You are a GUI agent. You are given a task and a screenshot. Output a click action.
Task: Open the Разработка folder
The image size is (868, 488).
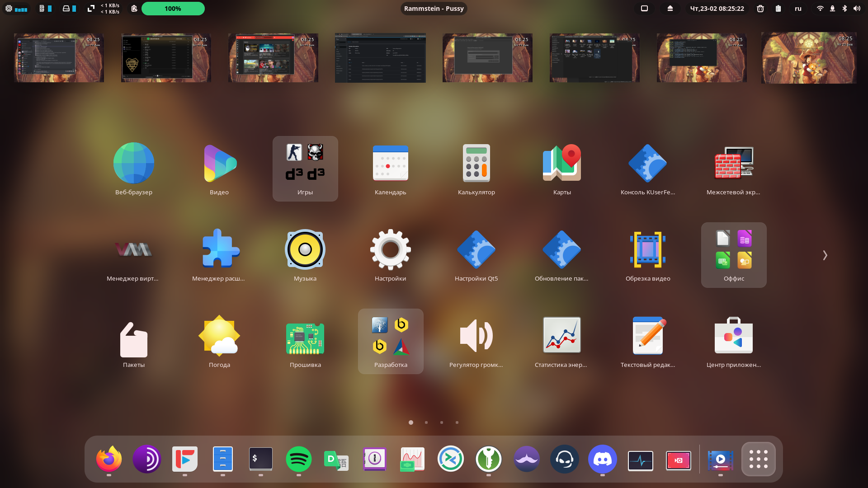[391, 341]
